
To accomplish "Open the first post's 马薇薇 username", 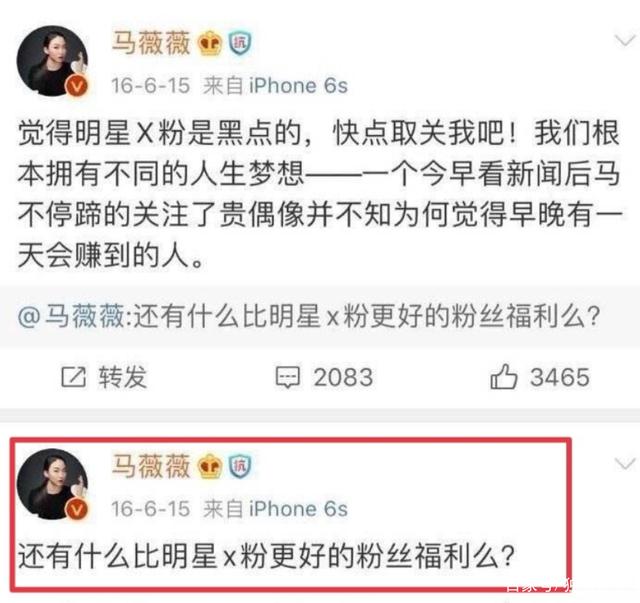I will tap(151, 43).
